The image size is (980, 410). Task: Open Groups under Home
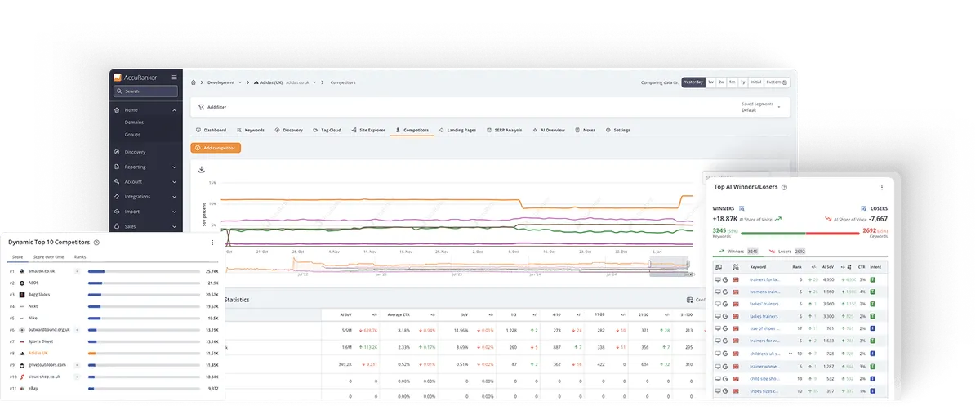pos(132,134)
